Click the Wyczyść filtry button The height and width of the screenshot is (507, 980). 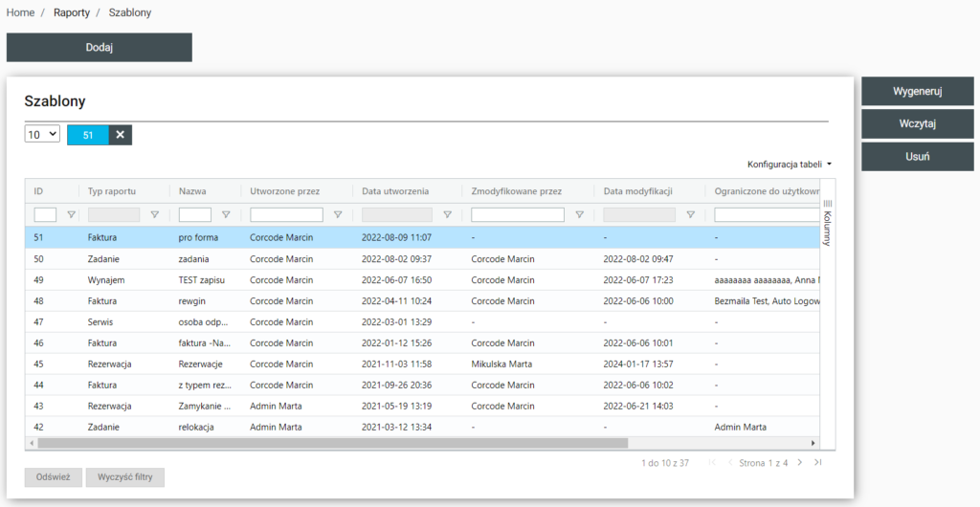(125, 476)
